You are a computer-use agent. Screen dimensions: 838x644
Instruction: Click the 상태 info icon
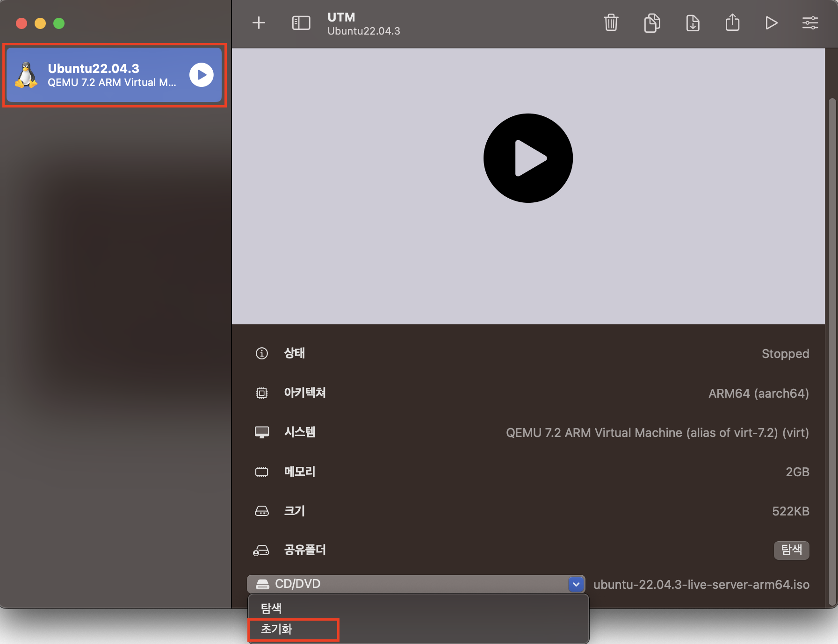[x=262, y=353]
